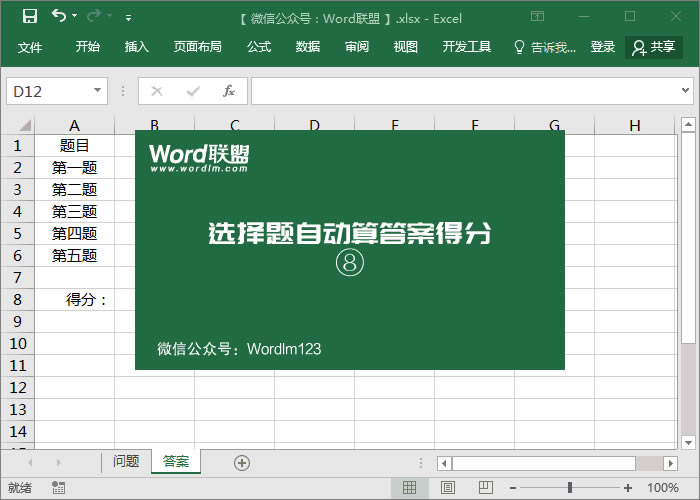This screenshot has width=700, height=500.
Task: Click the Insert Function fx icon
Action: (228, 91)
